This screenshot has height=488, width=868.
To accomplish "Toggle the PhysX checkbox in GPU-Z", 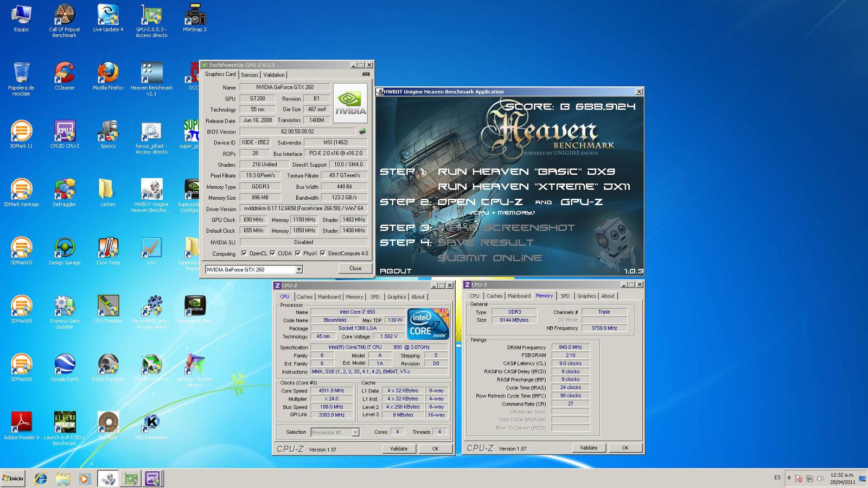I will click(298, 253).
